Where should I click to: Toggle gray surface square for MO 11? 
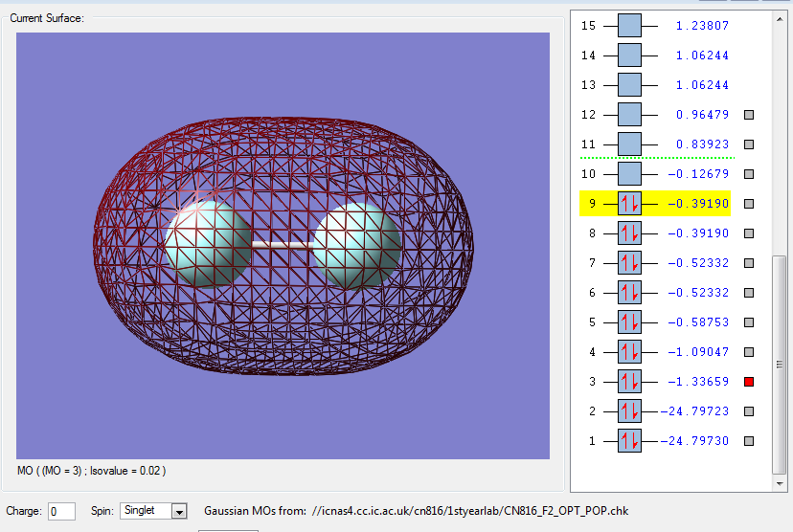(750, 144)
